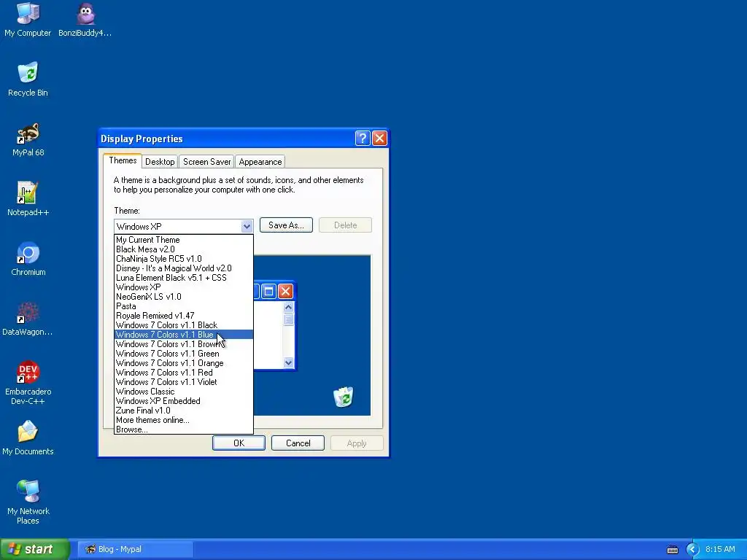
Task: Click the Cancel button
Action: coord(298,443)
